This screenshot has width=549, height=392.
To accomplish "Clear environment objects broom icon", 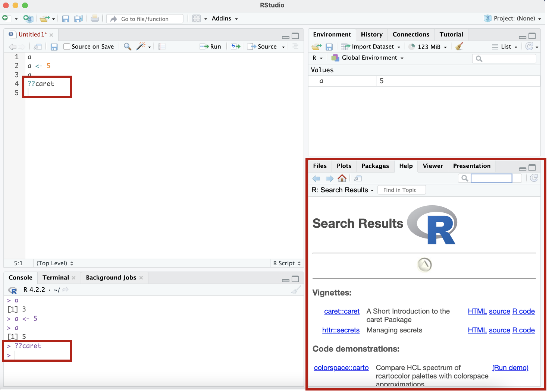I will pos(459,46).
